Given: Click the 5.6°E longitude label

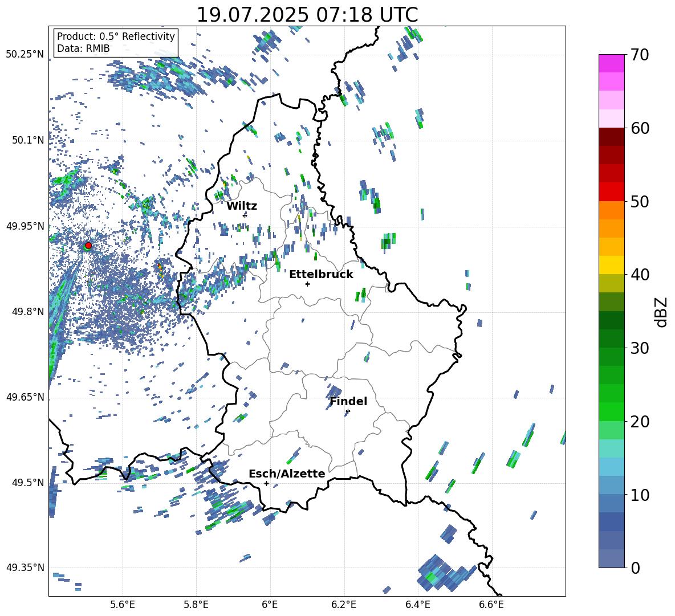Looking at the screenshot, I should (x=123, y=605).
